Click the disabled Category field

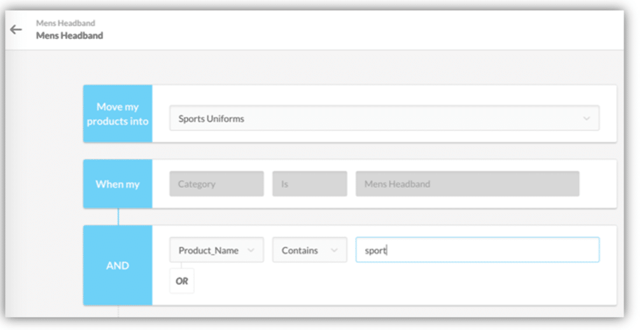216,184
